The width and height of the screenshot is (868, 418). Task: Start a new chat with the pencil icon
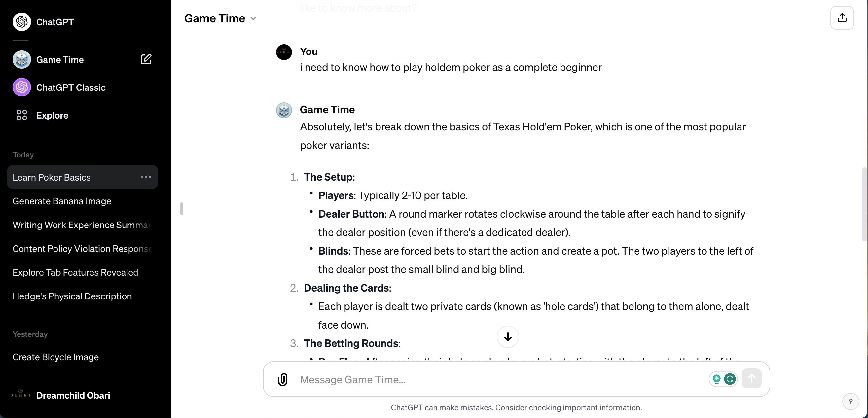146,59
